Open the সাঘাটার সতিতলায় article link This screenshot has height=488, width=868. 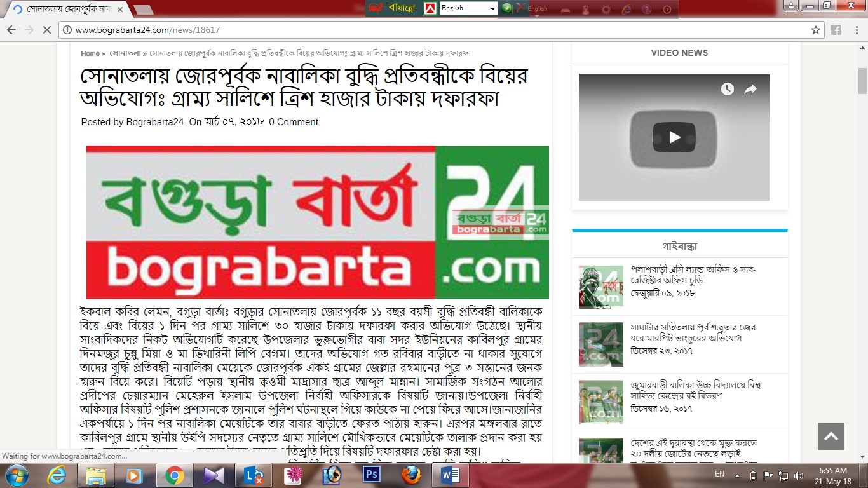pyautogui.click(x=693, y=332)
